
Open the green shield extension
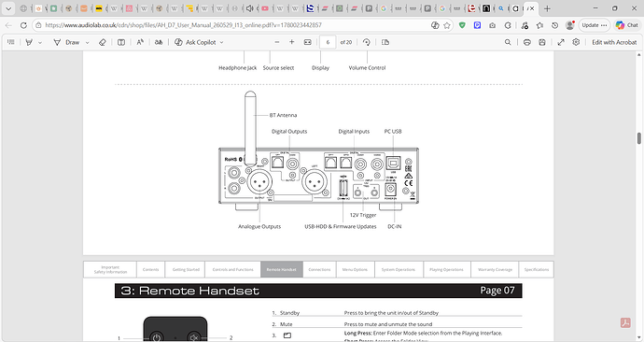pos(462,25)
